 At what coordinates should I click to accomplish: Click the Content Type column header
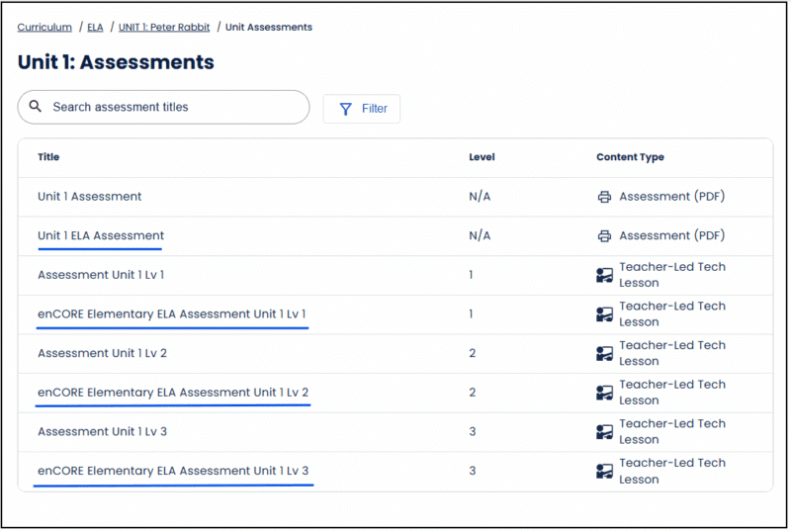tap(630, 157)
